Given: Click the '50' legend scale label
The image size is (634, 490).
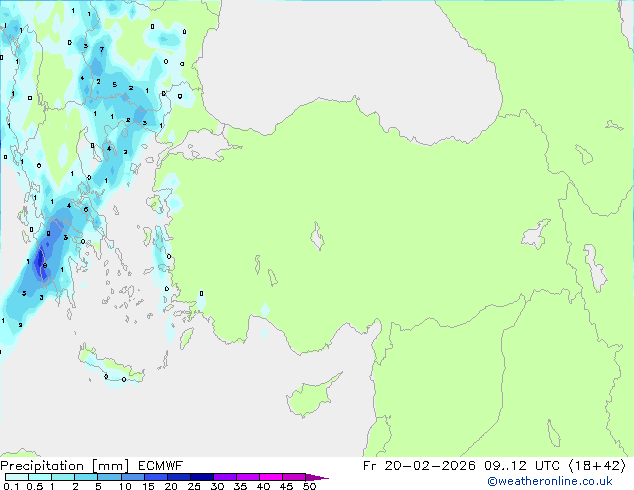Looking at the screenshot, I should (x=309, y=486).
